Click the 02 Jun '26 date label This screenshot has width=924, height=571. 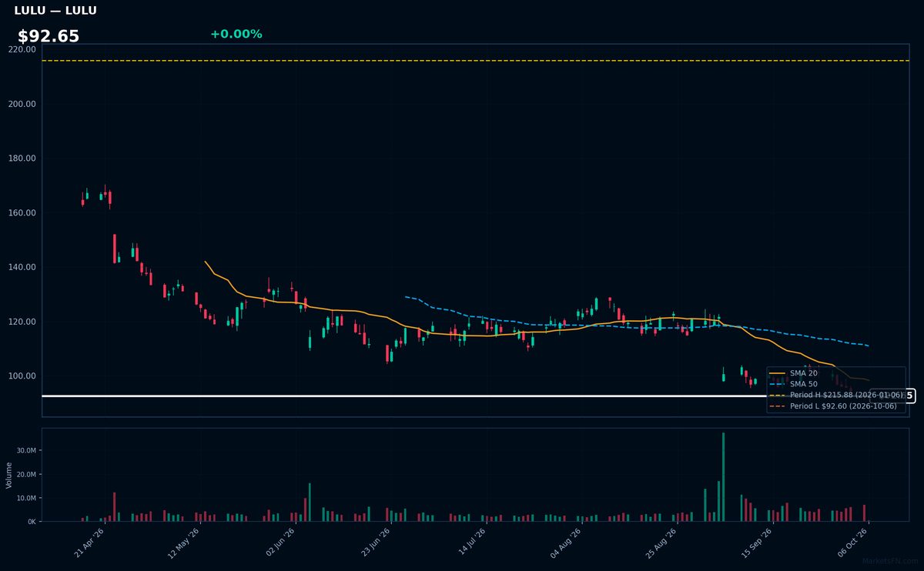pyautogui.click(x=280, y=543)
